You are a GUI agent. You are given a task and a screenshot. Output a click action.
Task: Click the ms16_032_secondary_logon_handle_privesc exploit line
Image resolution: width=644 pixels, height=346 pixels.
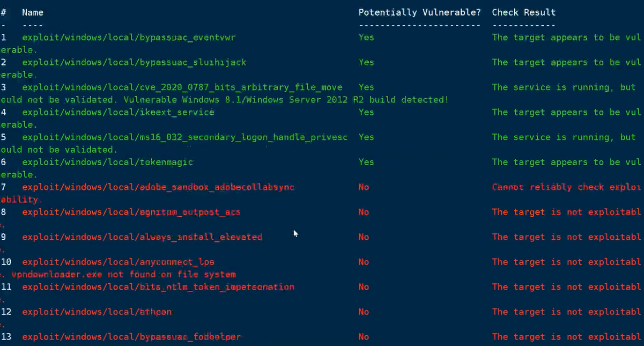pos(184,137)
